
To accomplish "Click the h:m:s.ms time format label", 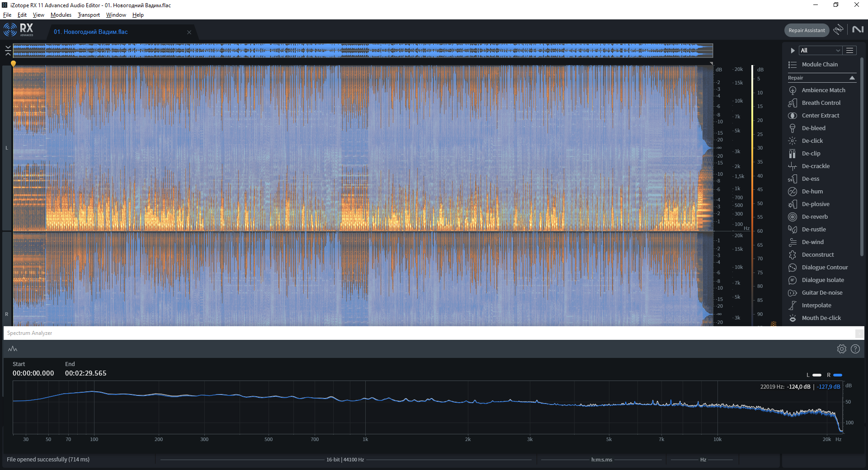I will pyautogui.click(x=602, y=460).
